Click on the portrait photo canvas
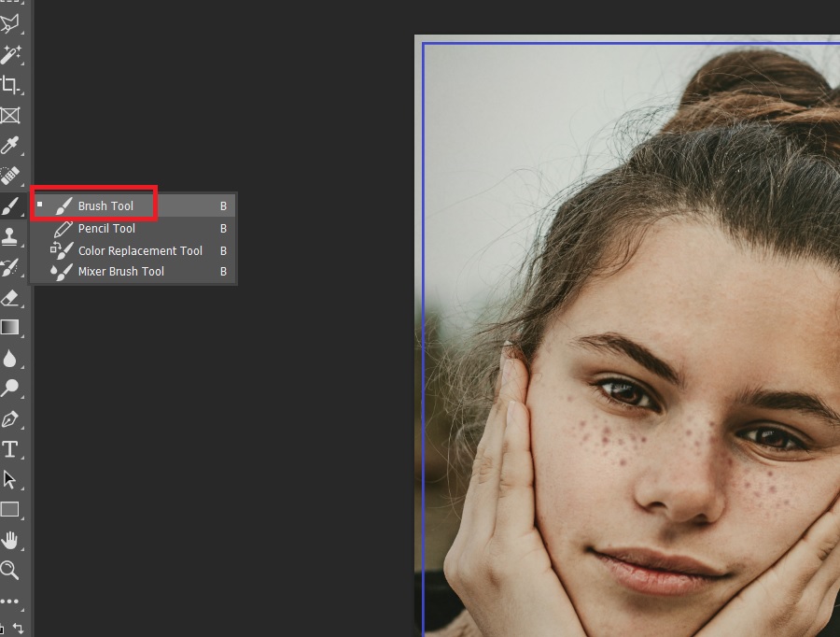Viewport: 840px width, 637px height. 627,335
